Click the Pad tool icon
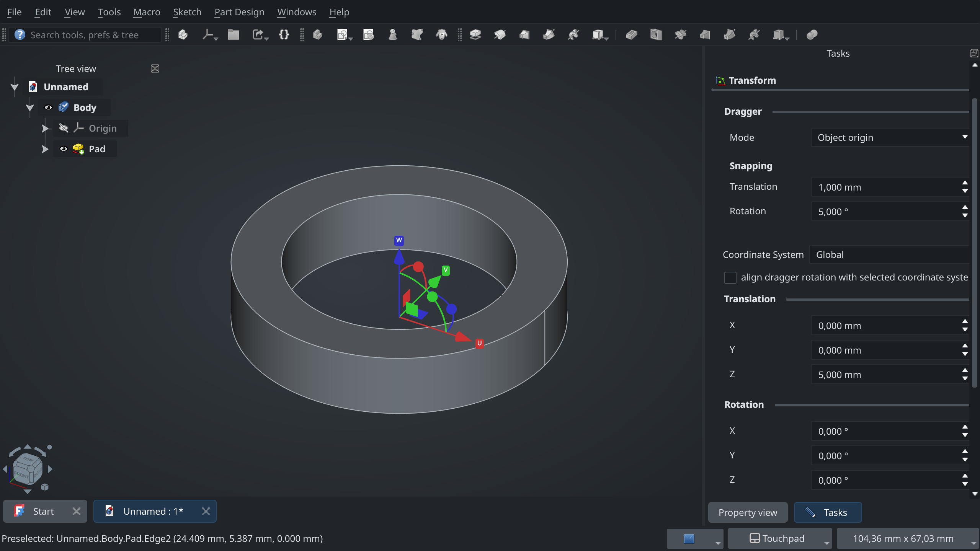Image resolution: width=980 pixels, height=551 pixels. click(x=475, y=35)
